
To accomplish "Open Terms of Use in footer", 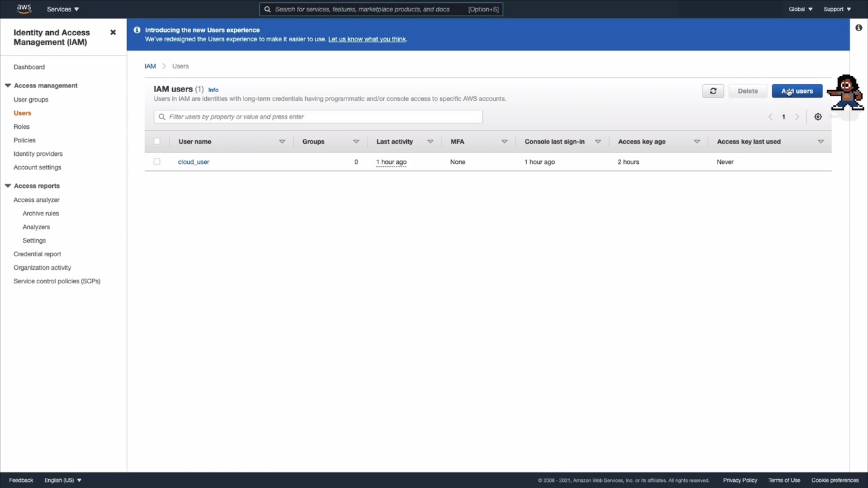I will [784, 480].
